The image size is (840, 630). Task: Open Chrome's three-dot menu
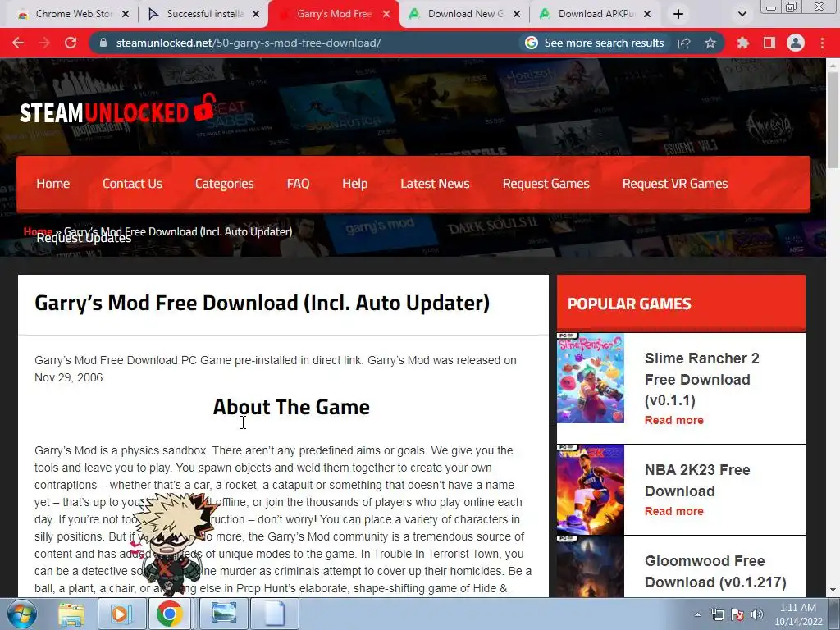(x=822, y=43)
